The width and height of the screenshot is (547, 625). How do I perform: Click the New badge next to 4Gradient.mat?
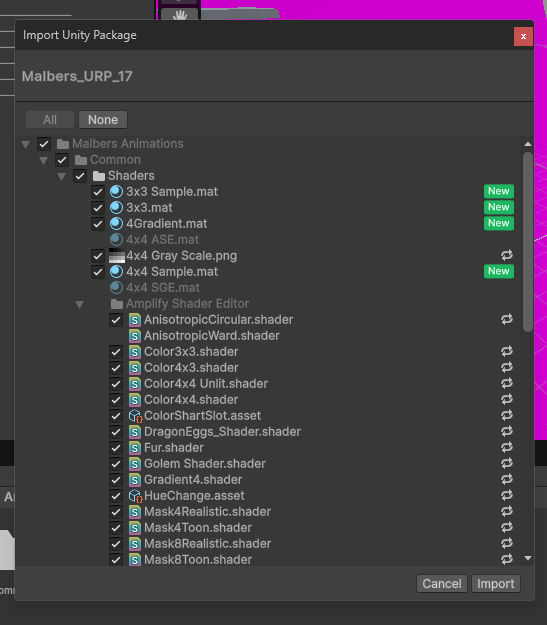click(499, 223)
